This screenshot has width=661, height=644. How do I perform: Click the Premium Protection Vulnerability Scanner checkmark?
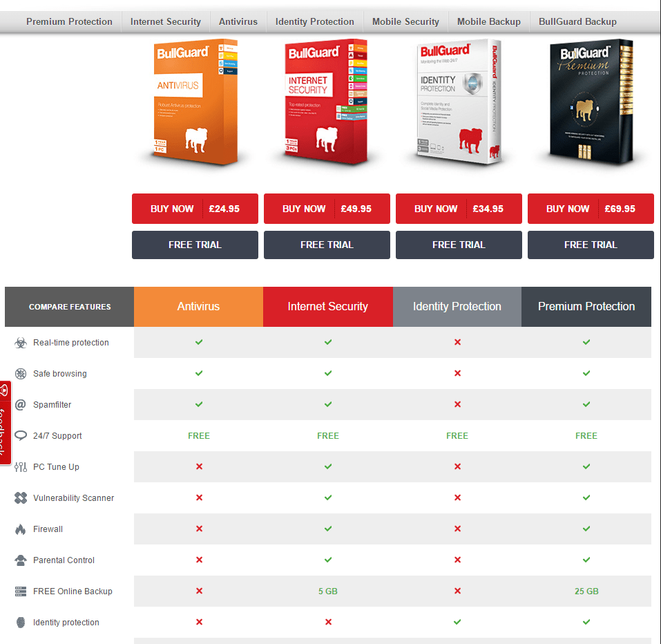(586, 498)
